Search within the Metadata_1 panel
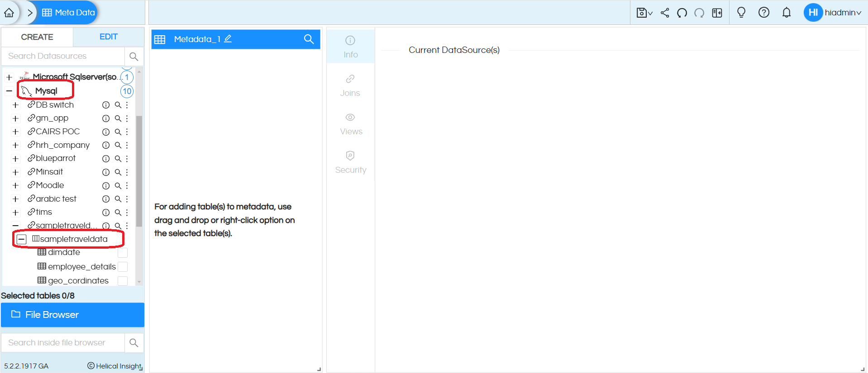The height and width of the screenshot is (373, 868). pyautogui.click(x=309, y=39)
